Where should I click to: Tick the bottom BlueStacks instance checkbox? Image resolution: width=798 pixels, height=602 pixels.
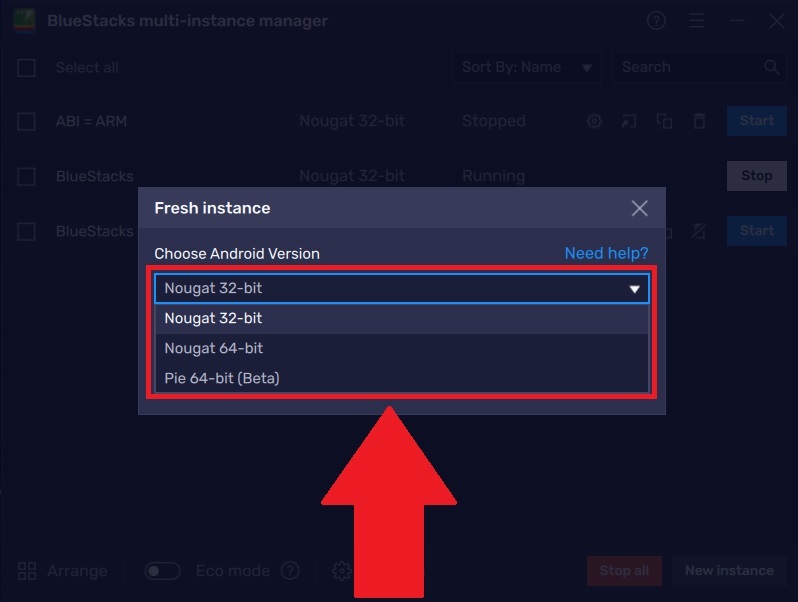point(26,232)
